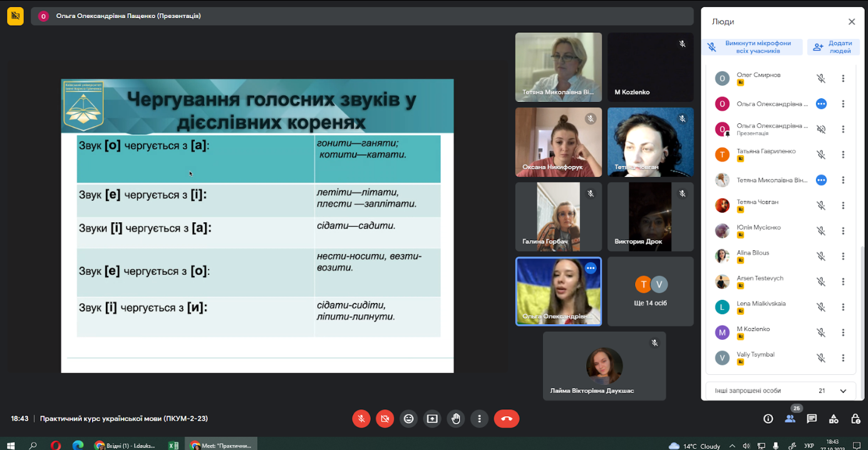The height and width of the screenshot is (450, 868).
Task: Click 'Вимкнути мікрофони всіх учасників' button
Action: 752,47
